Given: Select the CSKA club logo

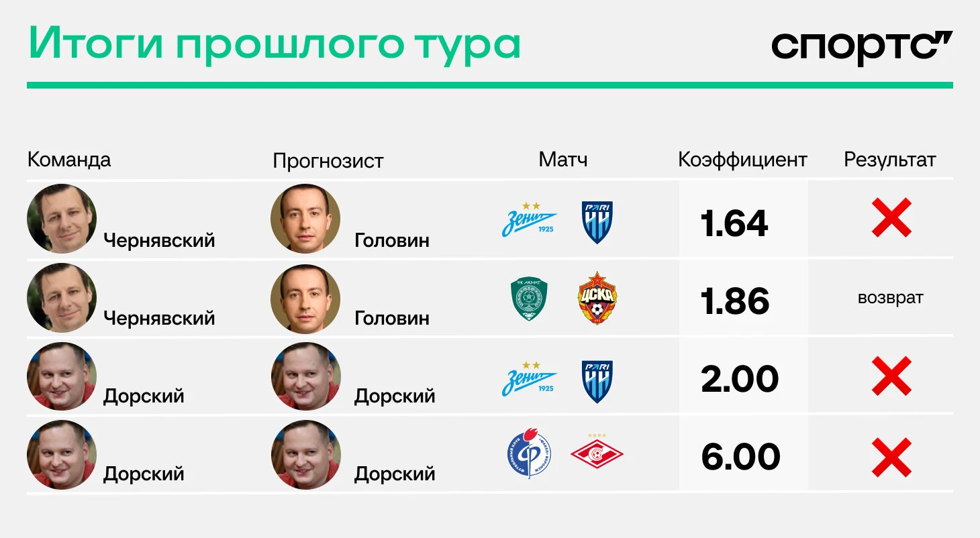Looking at the screenshot, I should click(x=597, y=298).
